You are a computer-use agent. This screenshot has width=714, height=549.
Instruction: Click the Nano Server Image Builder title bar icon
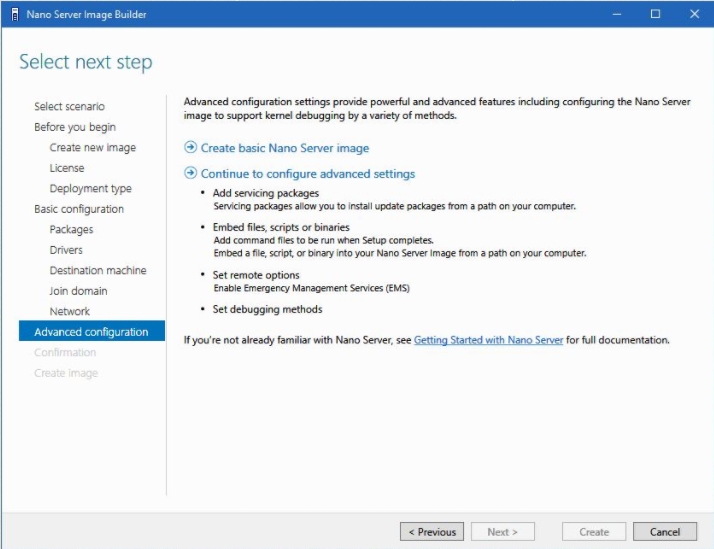[x=14, y=14]
